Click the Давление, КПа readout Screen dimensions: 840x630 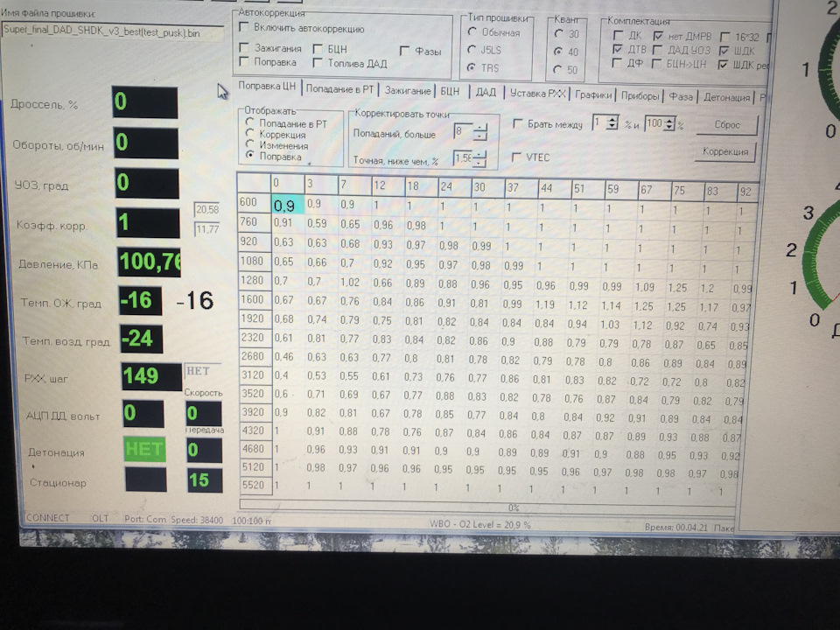click(x=150, y=262)
